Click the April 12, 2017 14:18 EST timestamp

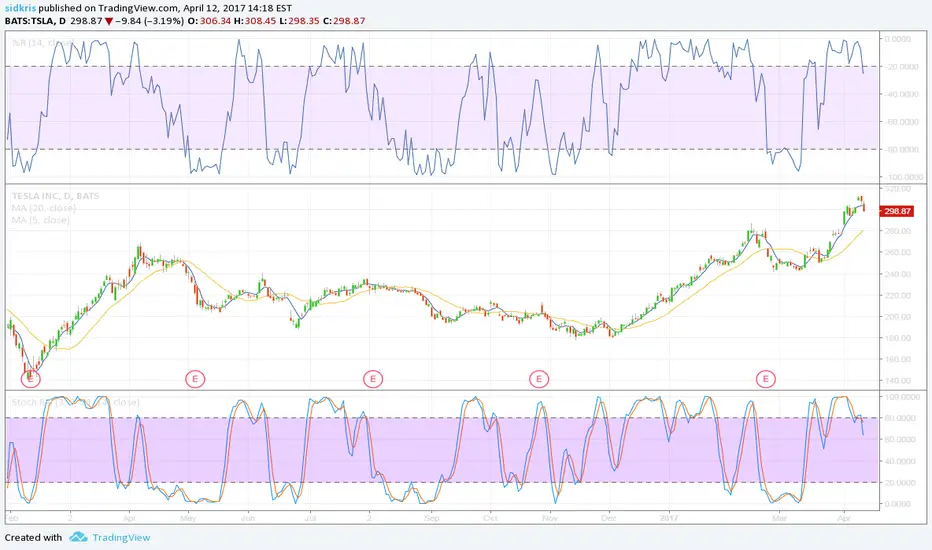click(238, 8)
